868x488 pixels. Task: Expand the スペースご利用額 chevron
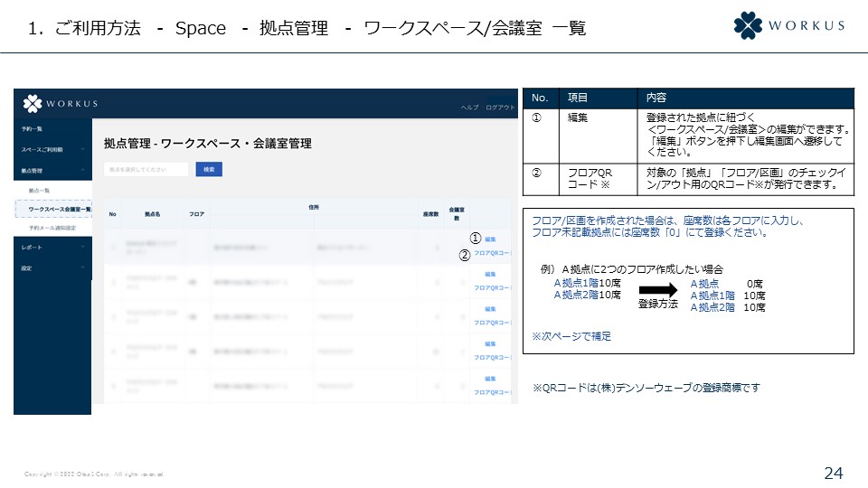pyautogui.click(x=83, y=149)
